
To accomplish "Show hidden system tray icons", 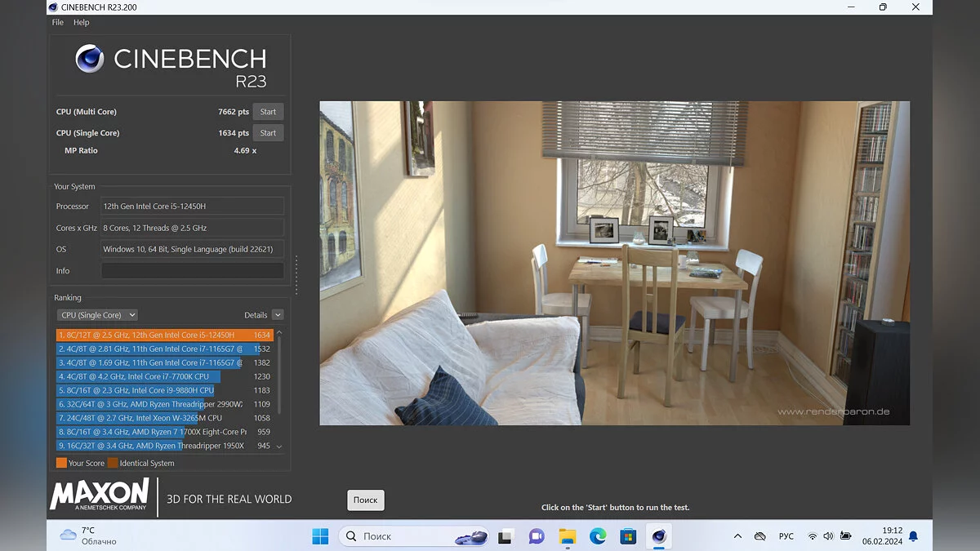I will click(737, 536).
